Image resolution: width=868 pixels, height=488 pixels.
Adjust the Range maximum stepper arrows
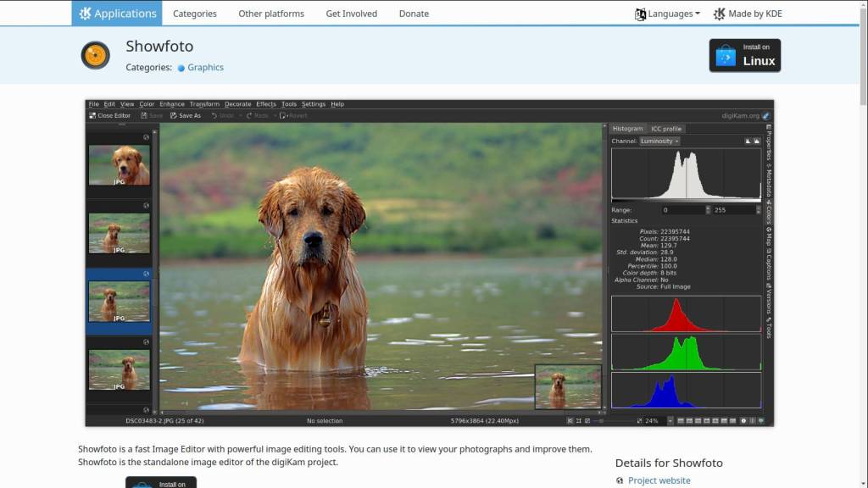point(759,210)
